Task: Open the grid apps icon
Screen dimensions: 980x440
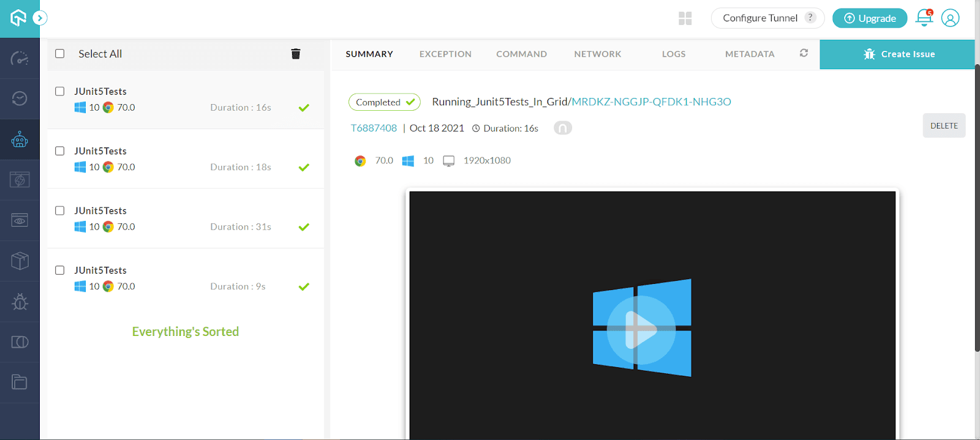Action: (x=685, y=18)
